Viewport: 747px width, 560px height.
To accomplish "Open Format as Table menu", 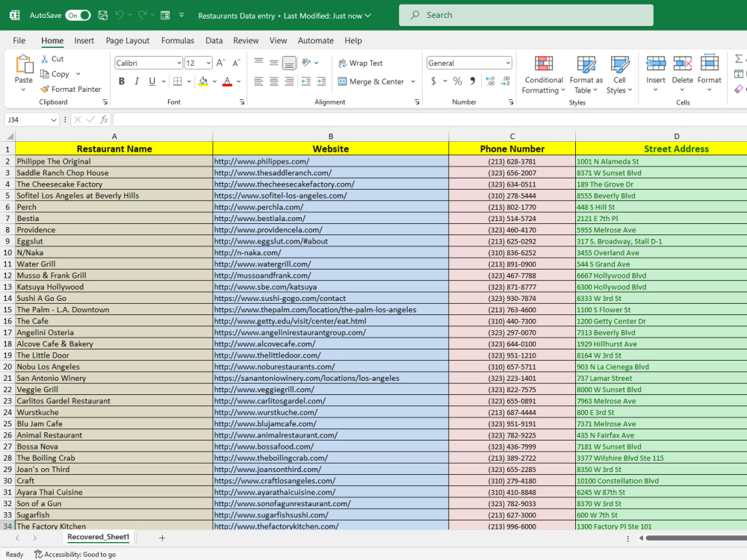I will pyautogui.click(x=586, y=75).
